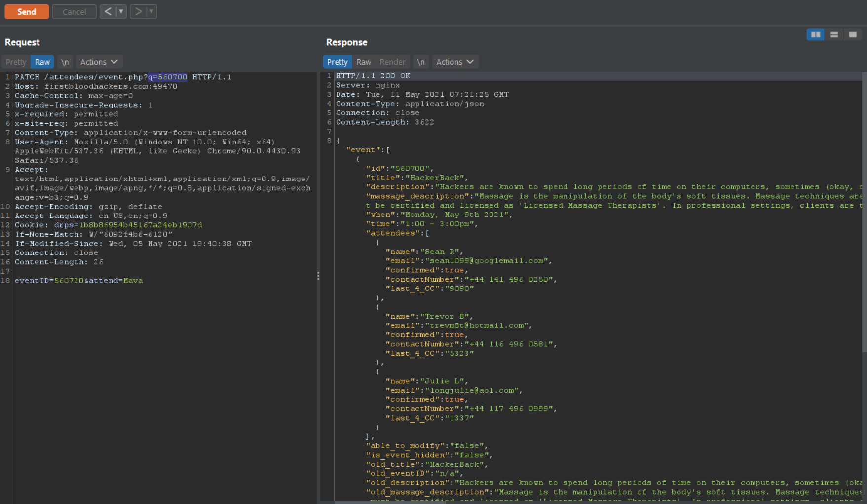Select the Pretty tab in Request panel

coord(16,62)
